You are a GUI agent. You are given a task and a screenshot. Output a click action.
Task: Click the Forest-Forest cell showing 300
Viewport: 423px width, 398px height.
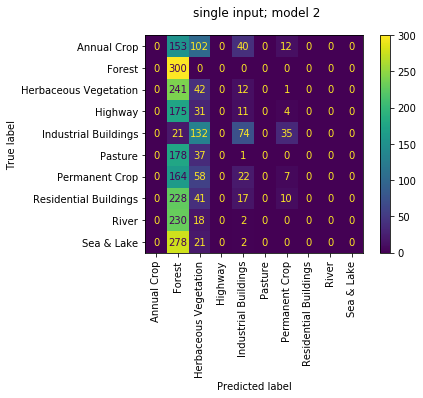pos(178,68)
